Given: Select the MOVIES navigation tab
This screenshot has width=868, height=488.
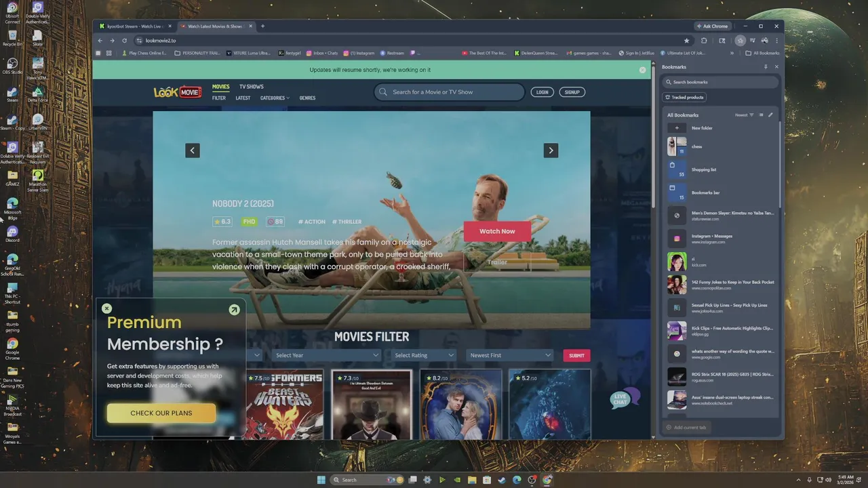Looking at the screenshot, I should click(221, 87).
